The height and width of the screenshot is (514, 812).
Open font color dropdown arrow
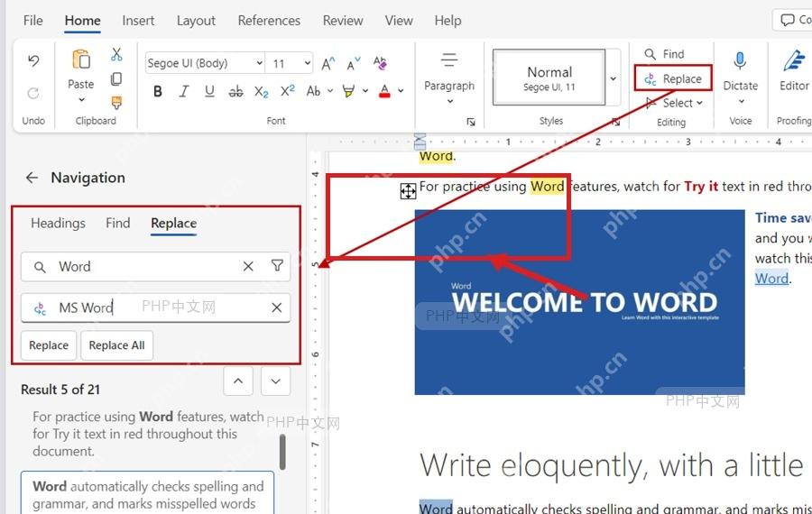401,91
